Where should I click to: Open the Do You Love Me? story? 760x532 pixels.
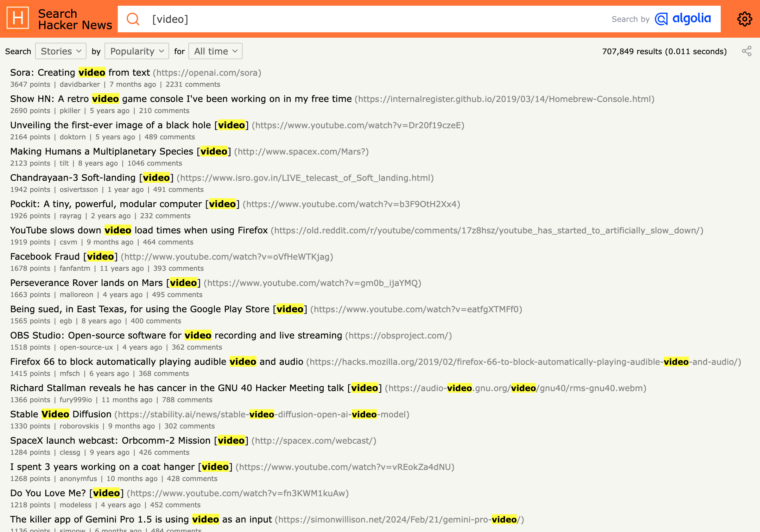click(67, 493)
